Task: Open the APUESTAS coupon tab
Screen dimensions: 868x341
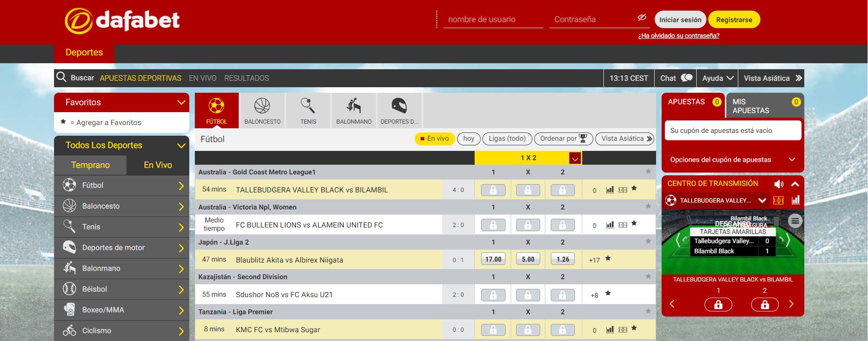Action: pos(693,106)
